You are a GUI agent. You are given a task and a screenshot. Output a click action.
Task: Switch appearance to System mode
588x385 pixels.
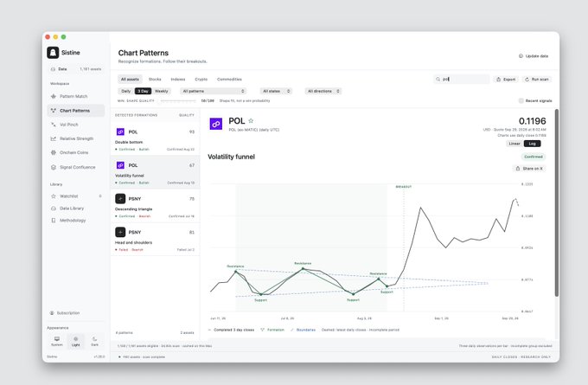click(x=57, y=341)
